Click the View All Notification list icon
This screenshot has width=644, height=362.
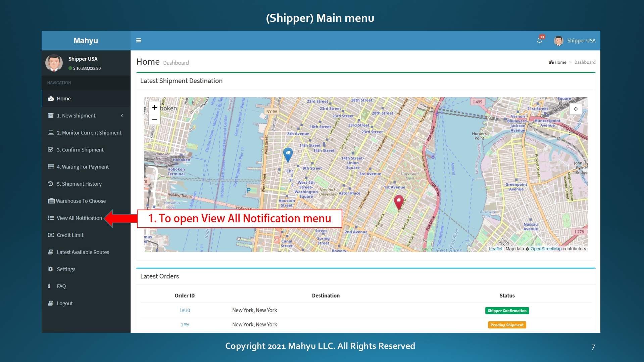point(51,218)
